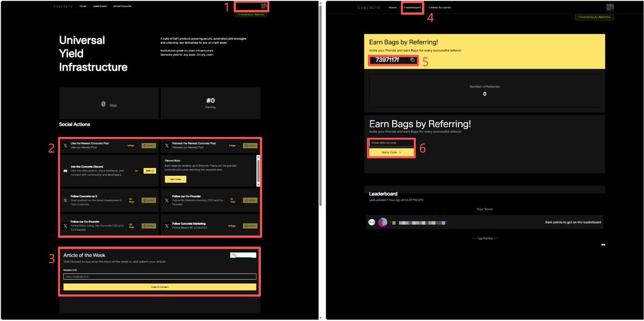Click the Powered by Absinthe badge on the Universal Yield page
Screen dimensions: 644x321
pyautogui.click(x=250, y=14)
